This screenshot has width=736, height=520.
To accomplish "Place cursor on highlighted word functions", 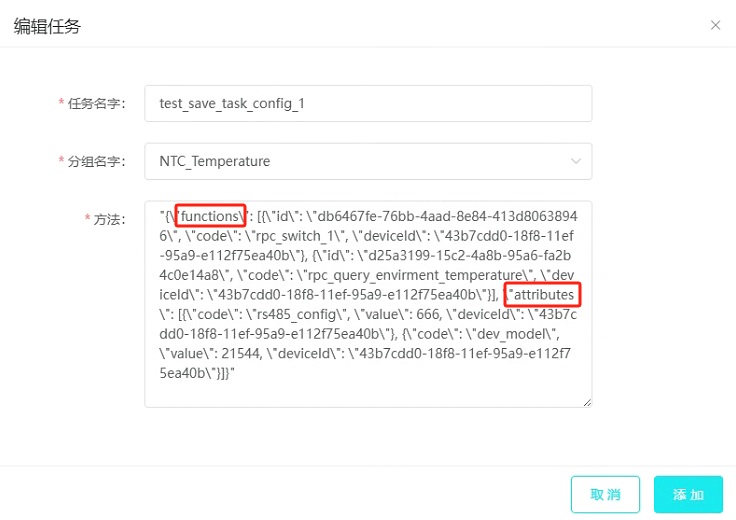I will (210, 216).
